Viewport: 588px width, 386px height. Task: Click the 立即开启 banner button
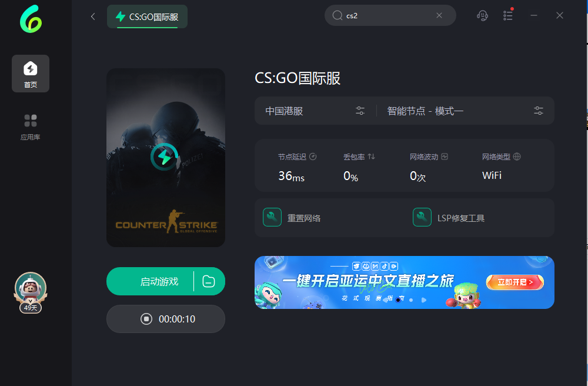click(515, 282)
